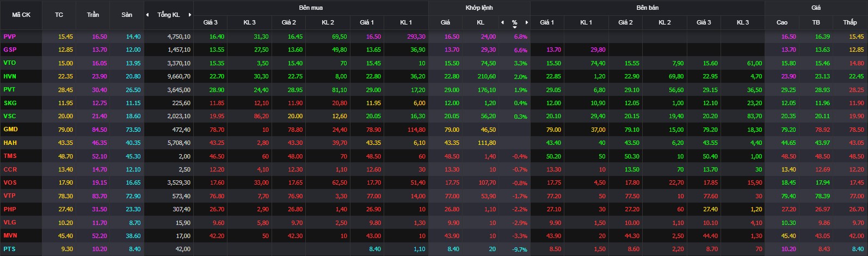The image size is (868, 256).
Task: Open stock ticker VSC
Action: point(10,116)
